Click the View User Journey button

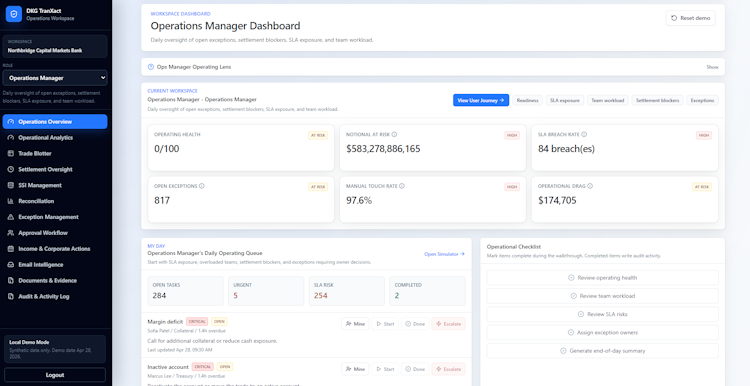pyautogui.click(x=481, y=100)
